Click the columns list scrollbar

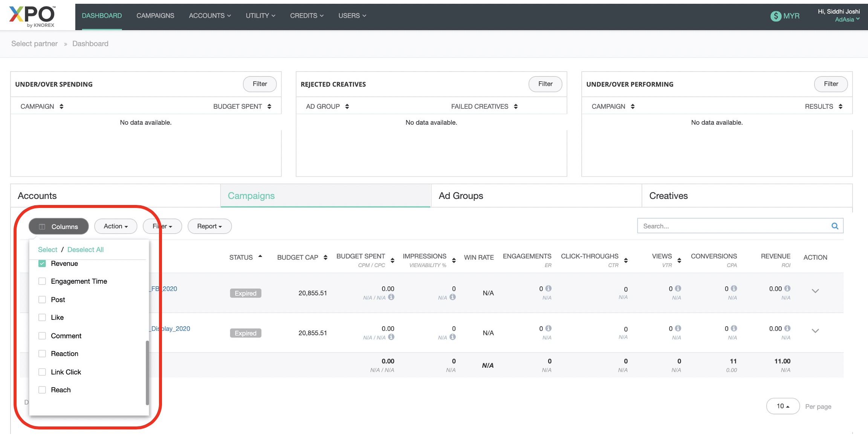click(x=147, y=373)
